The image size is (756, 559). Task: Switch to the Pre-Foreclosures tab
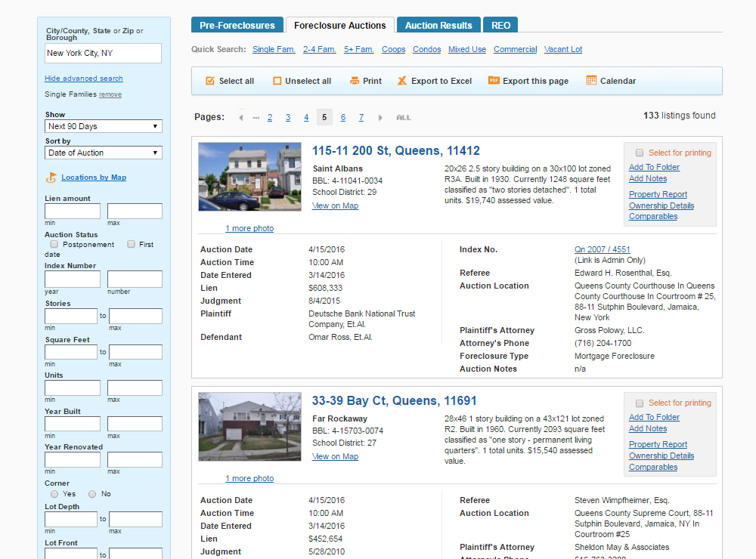click(x=237, y=25)
